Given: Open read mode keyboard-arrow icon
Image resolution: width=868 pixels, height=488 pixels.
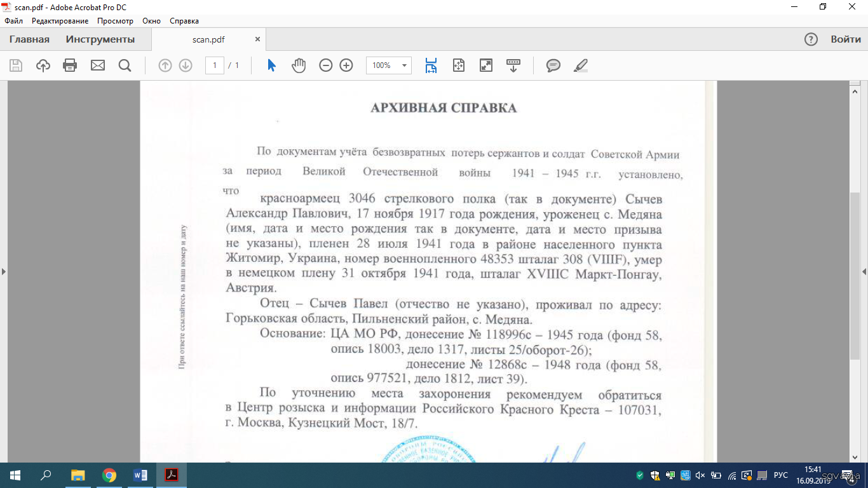Looking at the screenshot, I should coord(513,65).
